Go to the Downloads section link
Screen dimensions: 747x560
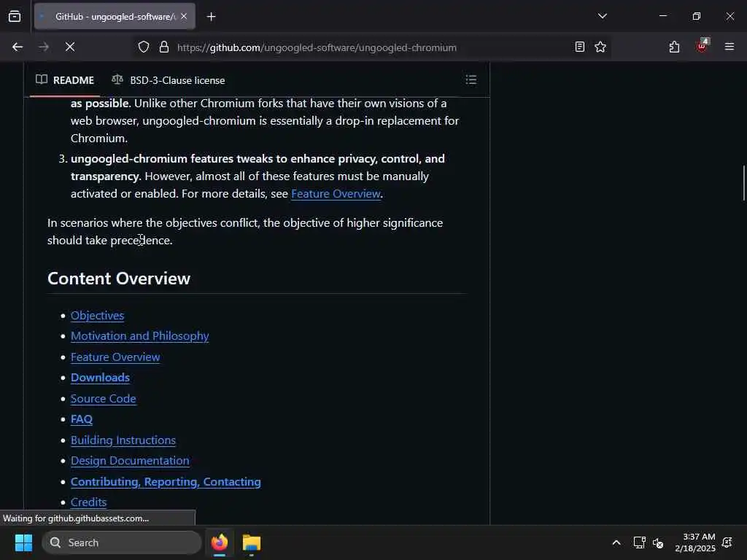pos(100,378)
